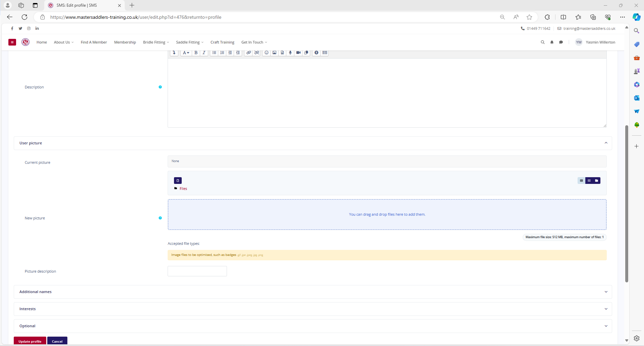The height and width of the screenshot is (346, 644).
Task: Open the Get In Touch dropdown
Action: tap(254, 42)
